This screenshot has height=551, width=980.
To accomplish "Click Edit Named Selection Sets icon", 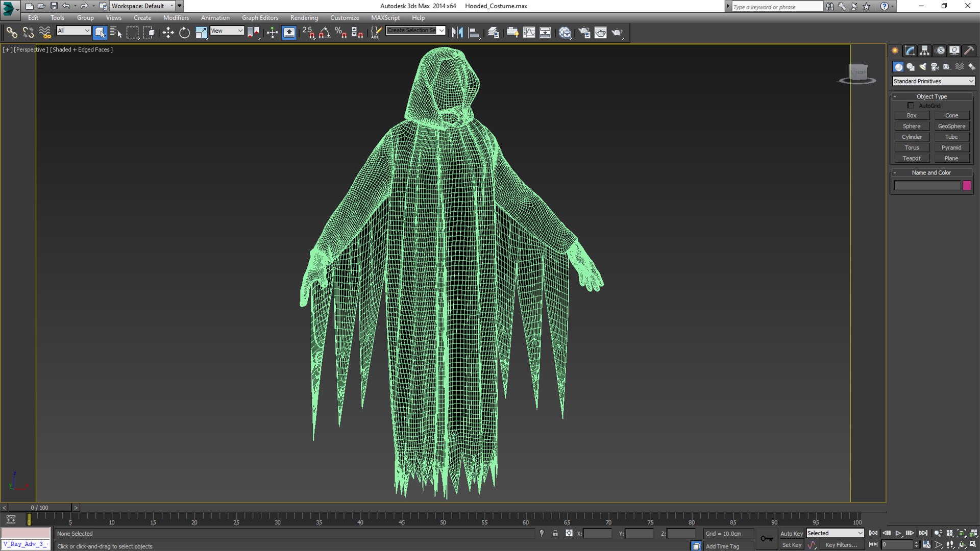I will click(376, 33).
